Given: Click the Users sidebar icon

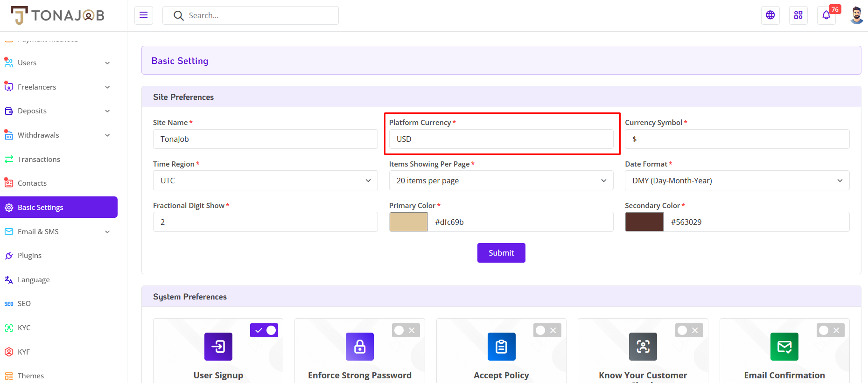Looking at the screenshot, I should pos(9,63).
